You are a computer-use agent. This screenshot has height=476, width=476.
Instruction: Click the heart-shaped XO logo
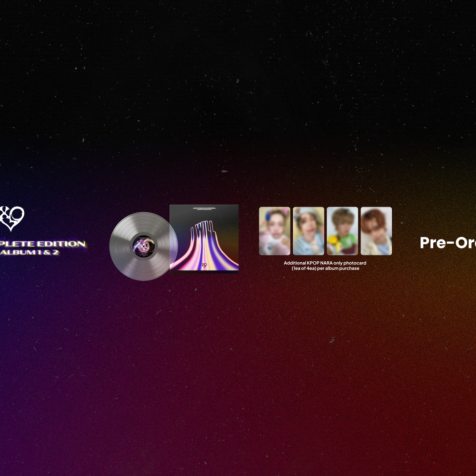coord(12,218)
